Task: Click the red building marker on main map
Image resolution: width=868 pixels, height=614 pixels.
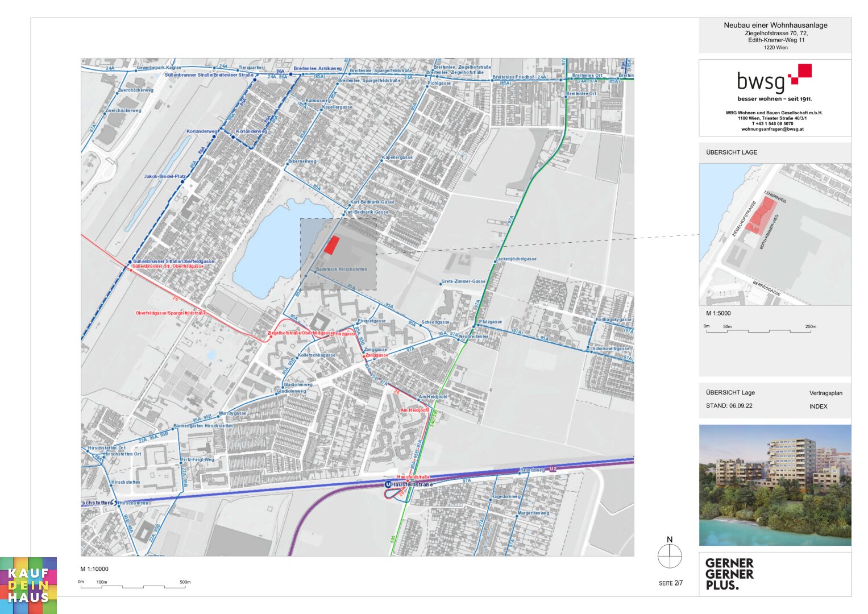Action: coord(331,245)
